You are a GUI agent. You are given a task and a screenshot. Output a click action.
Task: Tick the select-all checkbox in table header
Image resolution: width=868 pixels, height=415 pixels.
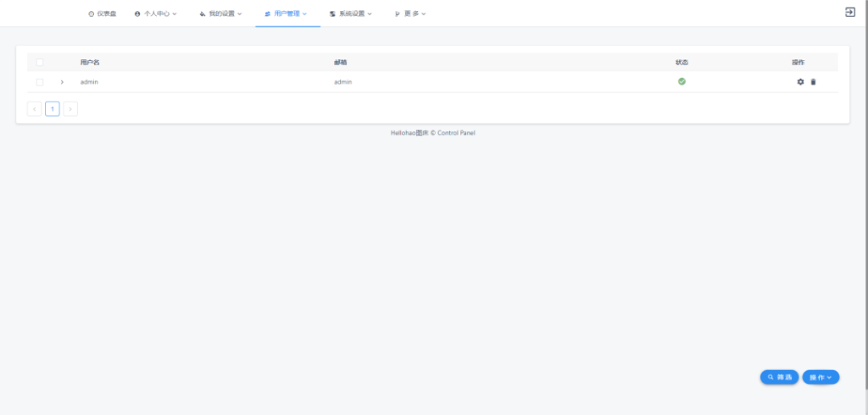39,63
